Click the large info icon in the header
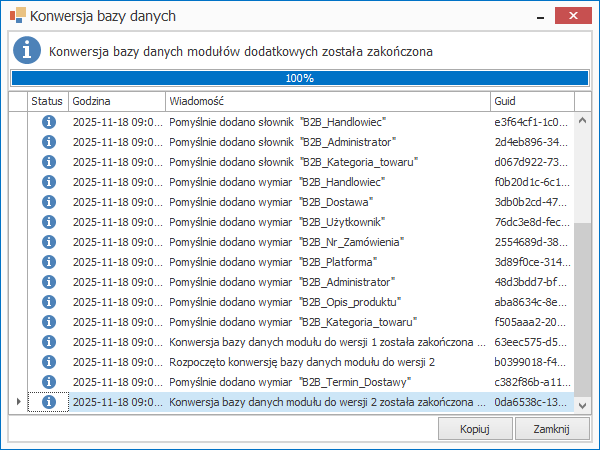The image size is (600, 450). point(26,51)
